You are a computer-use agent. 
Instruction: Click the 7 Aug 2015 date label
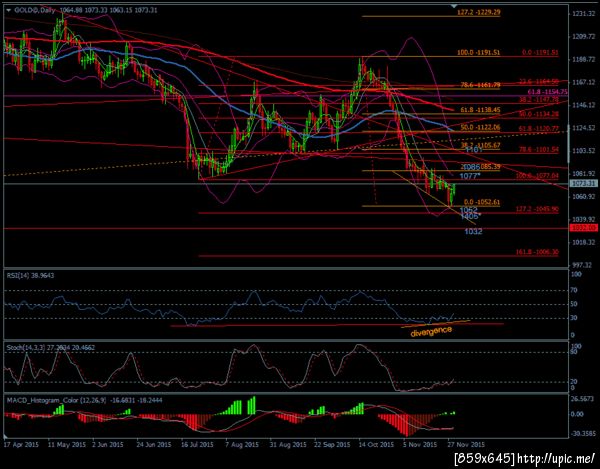[242, 445]
